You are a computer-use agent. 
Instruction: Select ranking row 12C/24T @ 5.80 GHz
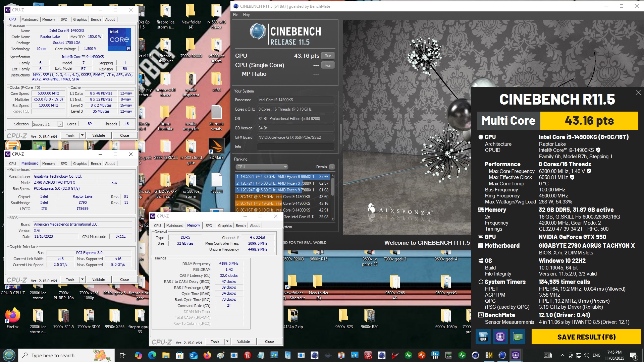[282, 190]
